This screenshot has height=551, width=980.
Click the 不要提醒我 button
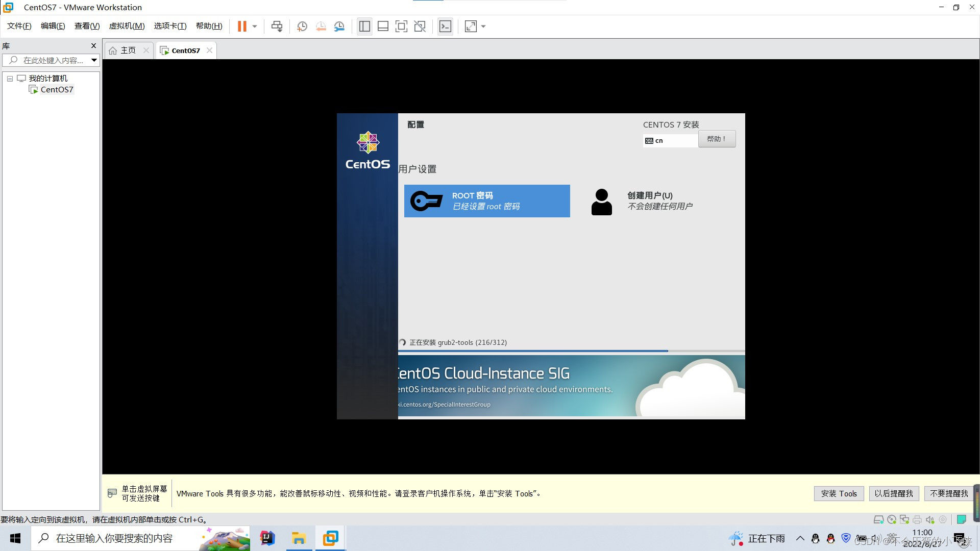pos(949,493)
